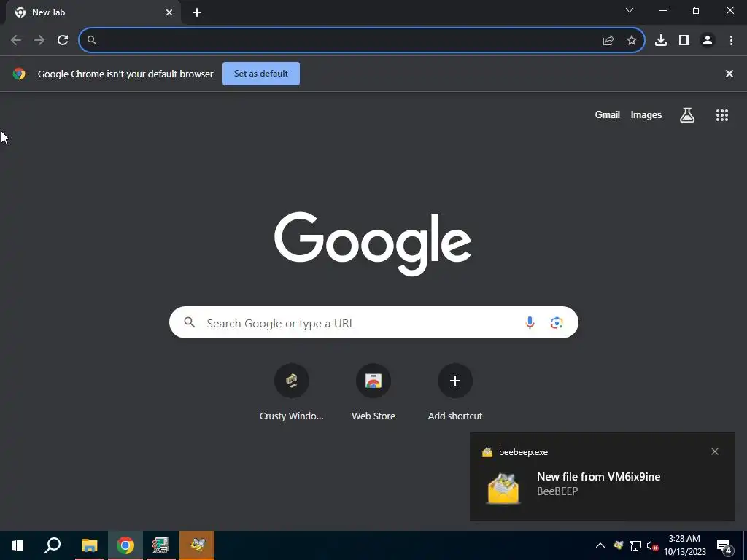Open Chrome downloads icon in toolbar
Image resolution: width=747 pixels, height=560 pixels.
[661, 41]
